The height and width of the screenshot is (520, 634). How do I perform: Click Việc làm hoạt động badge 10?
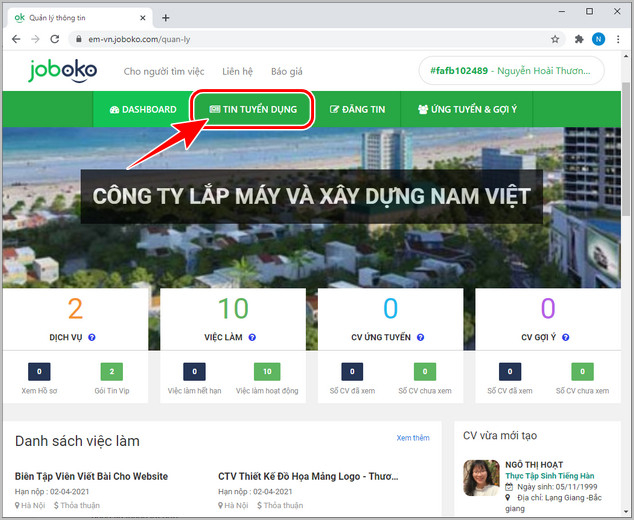point(267,372)
